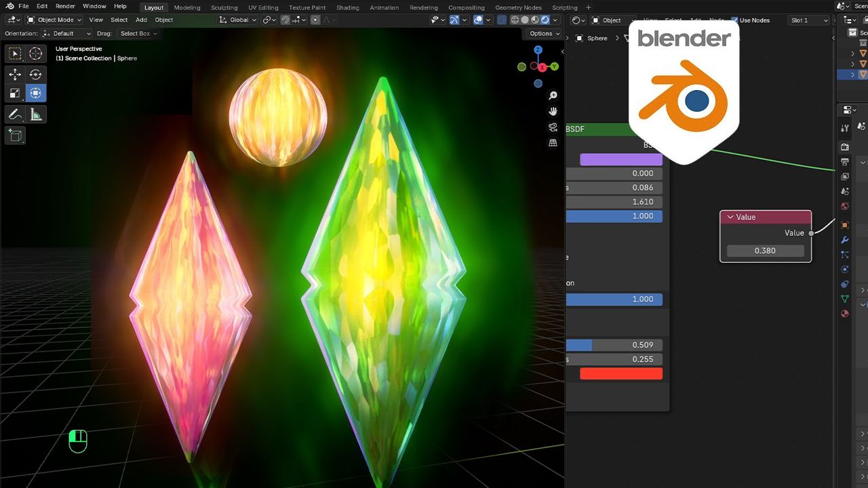Select the Annotate tool
The height and width of the screenshot is (488, 868).
tap(15, 115)
